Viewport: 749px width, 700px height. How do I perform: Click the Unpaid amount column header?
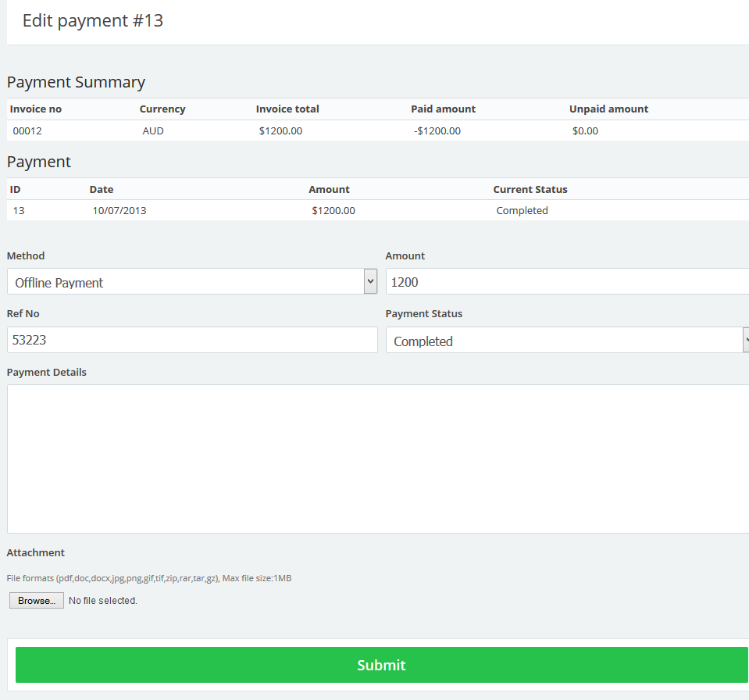[x=608, y=109]
